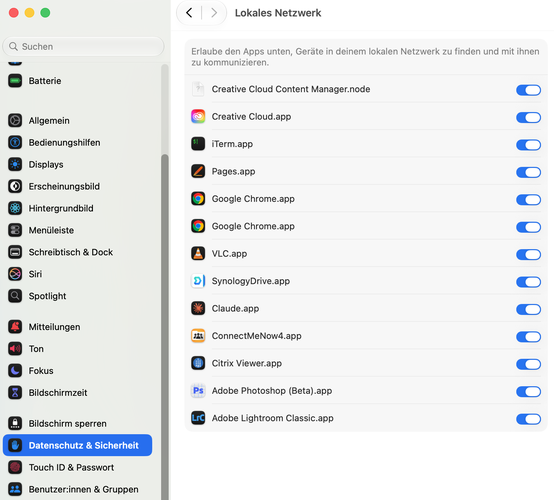Click the Claude.app icon
This screenshot has width=554, height=500.
[x=198, y=308]
